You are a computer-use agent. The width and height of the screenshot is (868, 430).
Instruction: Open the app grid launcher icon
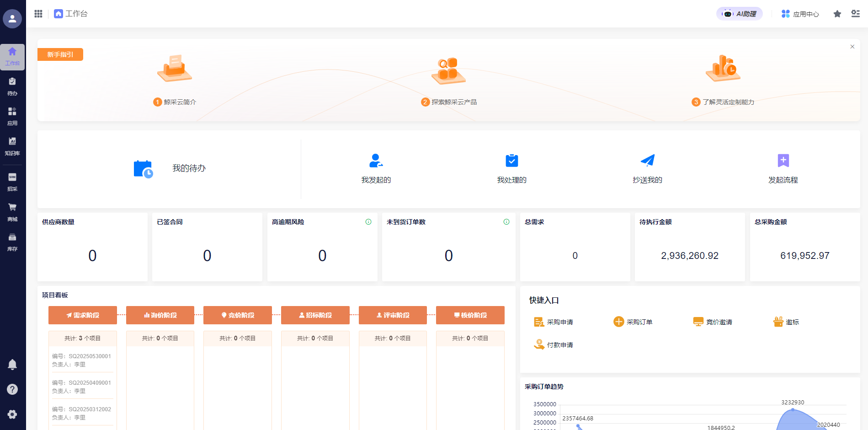38,14
